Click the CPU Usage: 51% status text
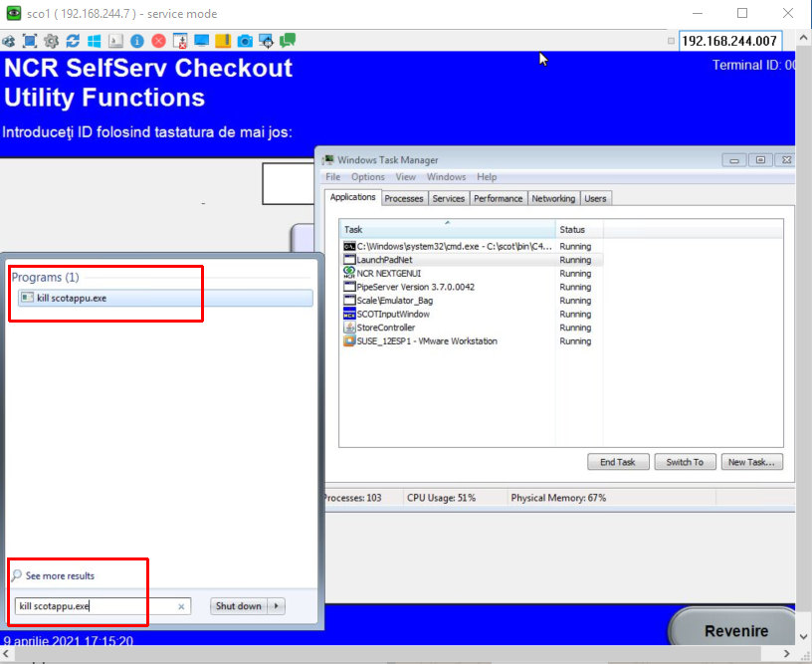Screen dimensions: 812x664 (x=441, y=498)
